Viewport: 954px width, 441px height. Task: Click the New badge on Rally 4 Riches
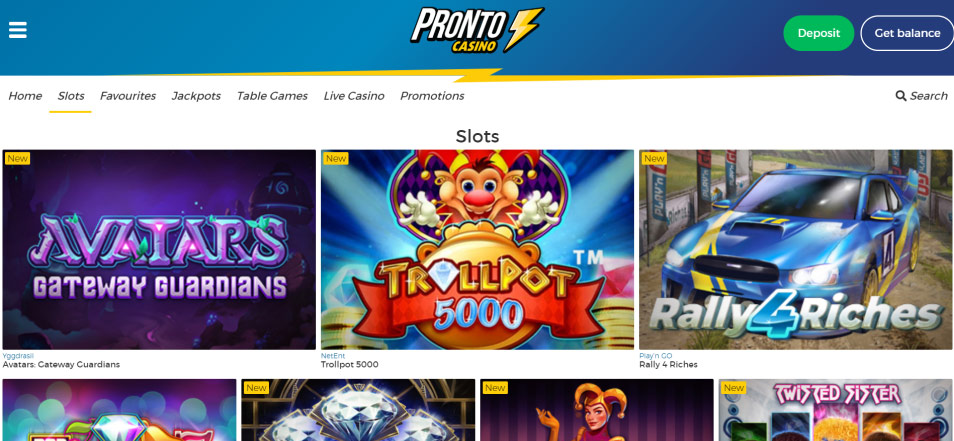[654, 158]
